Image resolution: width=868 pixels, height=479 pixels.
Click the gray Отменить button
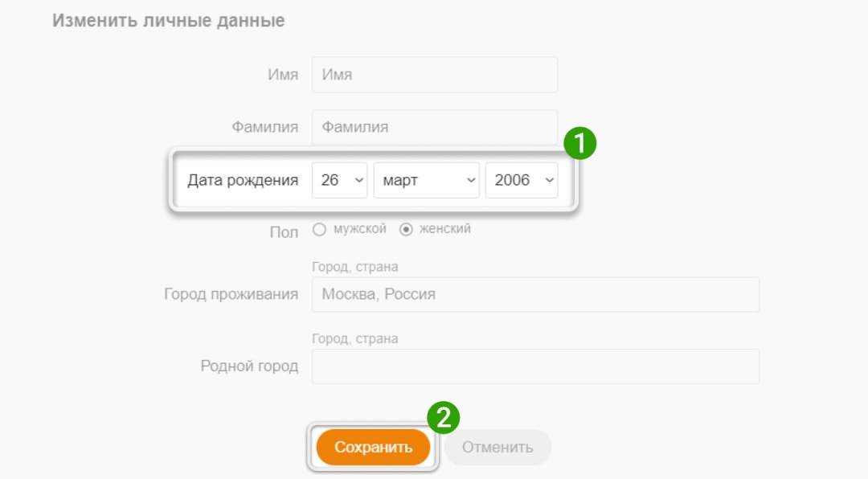[497, 448]
